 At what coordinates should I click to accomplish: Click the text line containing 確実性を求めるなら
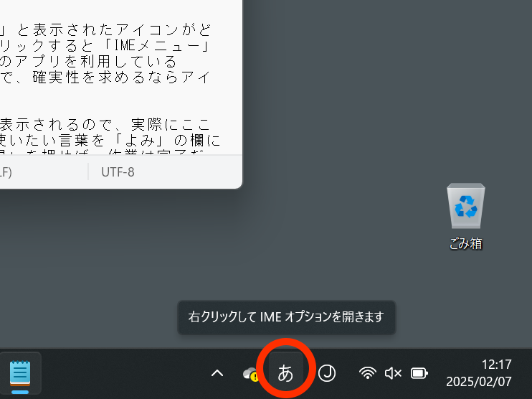105,77
